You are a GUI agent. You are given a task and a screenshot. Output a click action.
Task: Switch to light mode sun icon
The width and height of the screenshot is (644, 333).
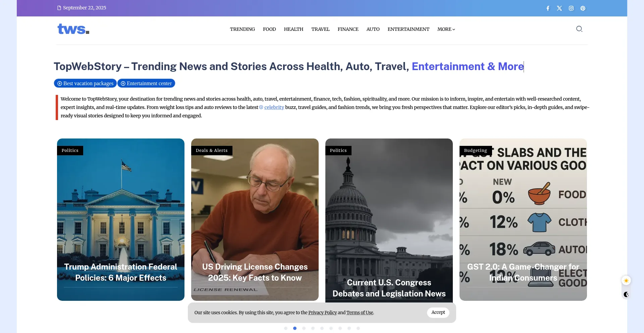(626, 281)
